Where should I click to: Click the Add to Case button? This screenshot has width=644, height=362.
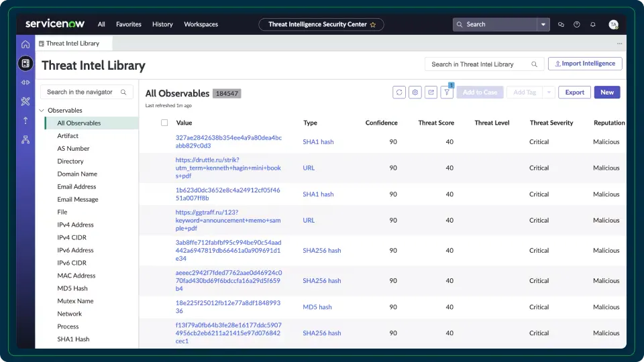point(480,93)
